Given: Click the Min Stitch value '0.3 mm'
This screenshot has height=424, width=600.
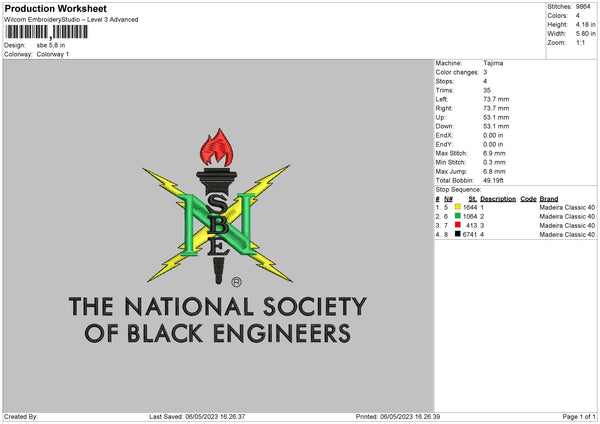Looking at the screenshot, I should (x=494, y=163).
